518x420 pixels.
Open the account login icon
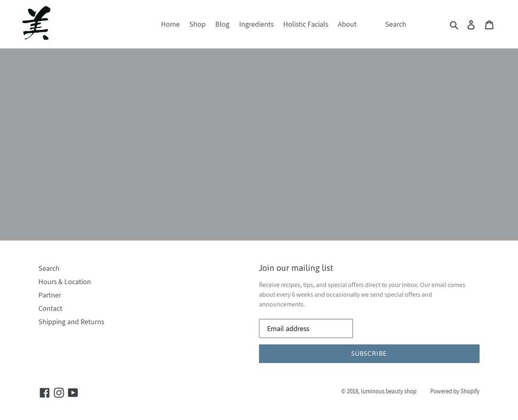point(471,25)
